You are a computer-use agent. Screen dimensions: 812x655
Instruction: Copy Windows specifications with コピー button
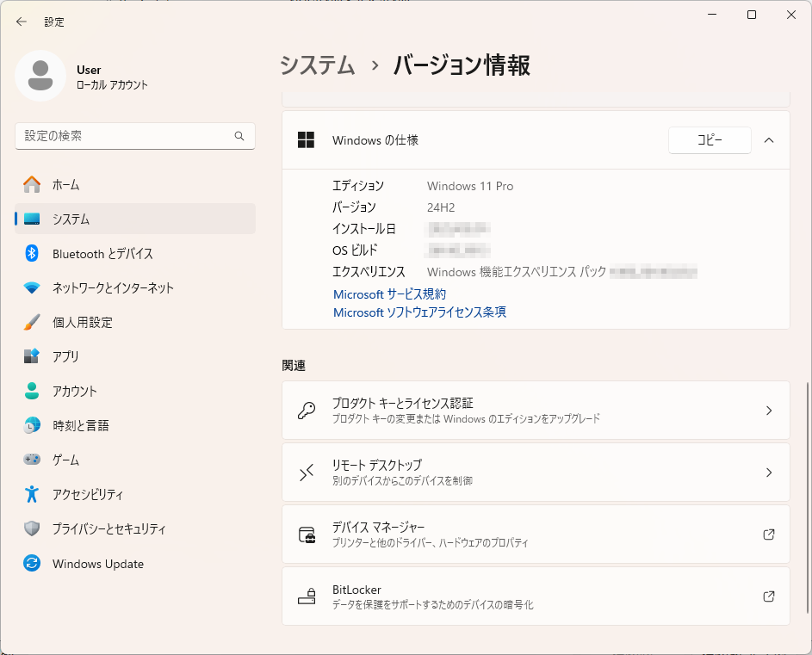[710, 139]
